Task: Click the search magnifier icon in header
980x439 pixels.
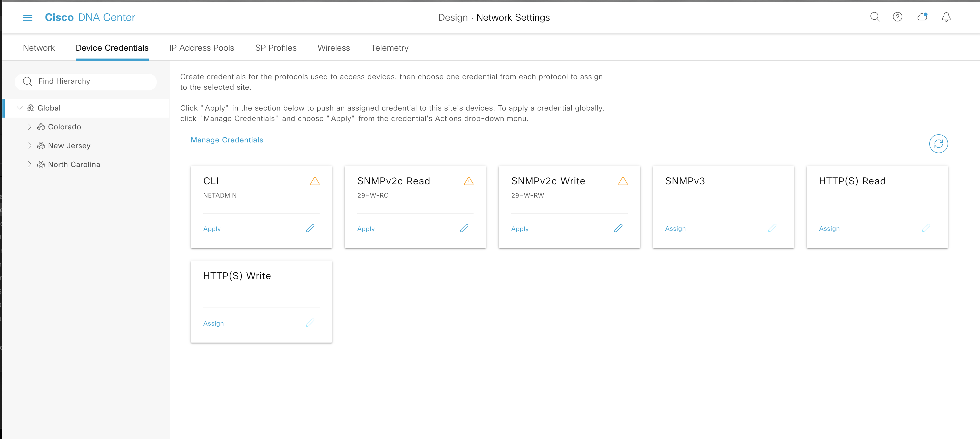Action: [x=875, y=17]
